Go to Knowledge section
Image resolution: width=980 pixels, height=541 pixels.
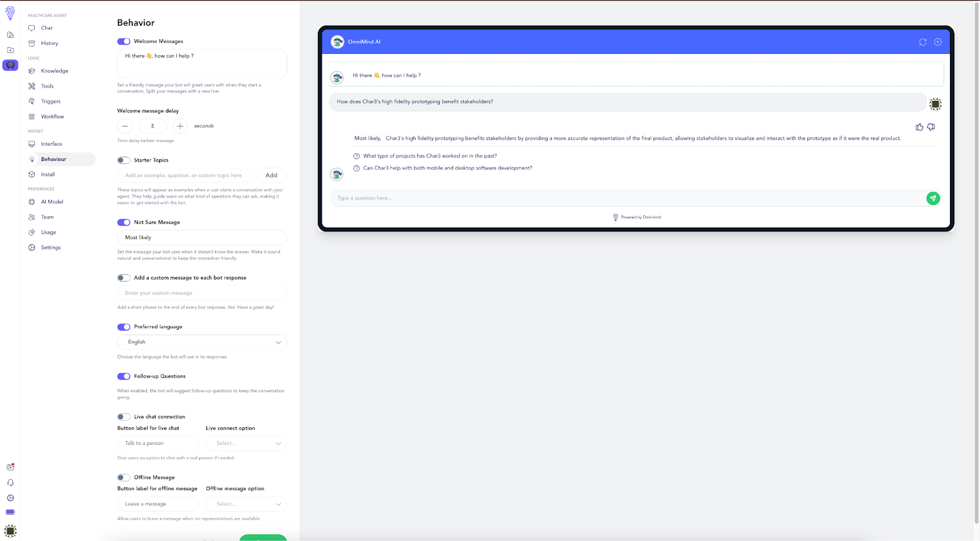pyautogui.click(x=55, y=71)
